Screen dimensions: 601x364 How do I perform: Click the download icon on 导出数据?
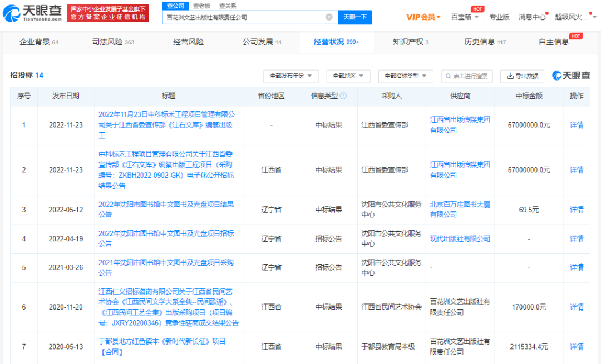point(510,76)
